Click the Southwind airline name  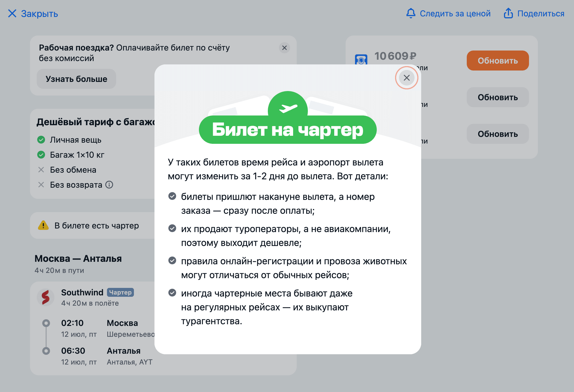pyautogui.click(x=82, y=292)
